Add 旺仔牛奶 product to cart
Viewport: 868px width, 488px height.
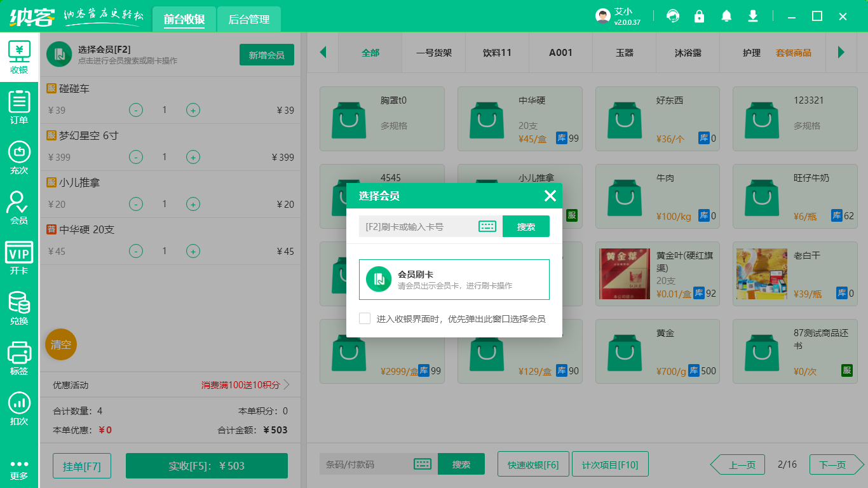(x=795, y=197)
